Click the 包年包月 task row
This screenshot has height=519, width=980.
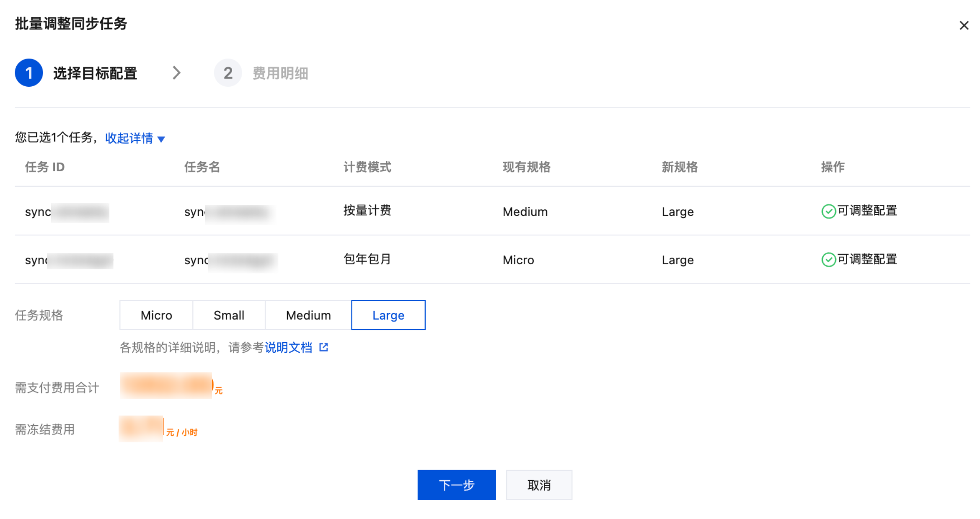pyautogui.click(x=367, y=259)
